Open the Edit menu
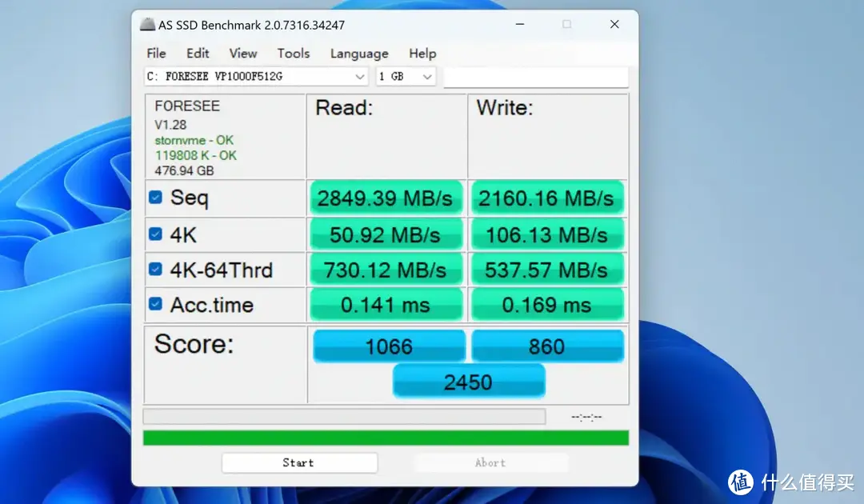The height and width of the screenshot is (504, 864). (198, 54)
